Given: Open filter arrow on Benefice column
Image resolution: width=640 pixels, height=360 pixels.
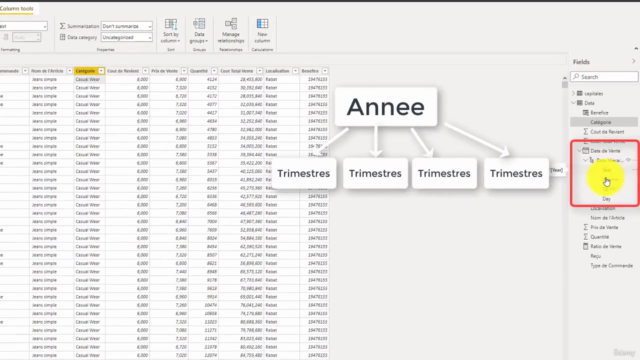Looking at the screenshot, I should point(325,71).
